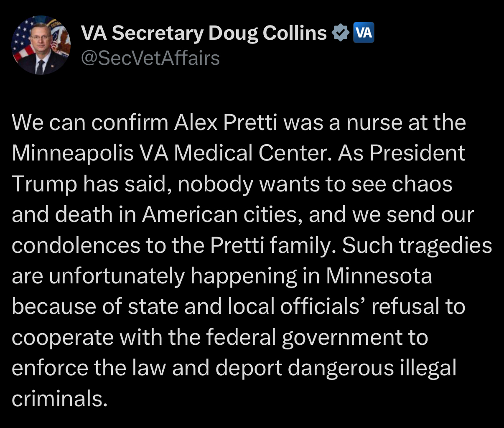Image resolution: width=504 pixels, height=428 pixels.
Task: Click "dangerous illegal" in the tweet text
Action: pyautogui.click(x=372, y=368)
